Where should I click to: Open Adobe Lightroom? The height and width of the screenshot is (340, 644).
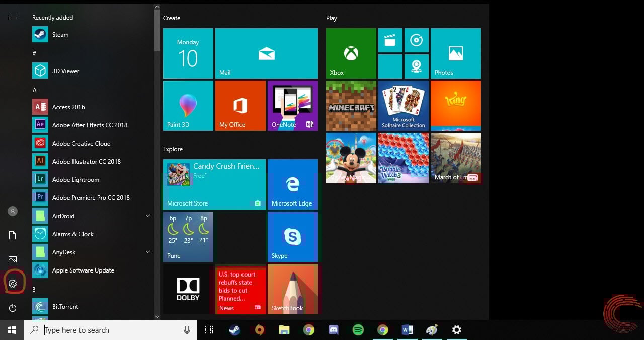pos(91,180)
